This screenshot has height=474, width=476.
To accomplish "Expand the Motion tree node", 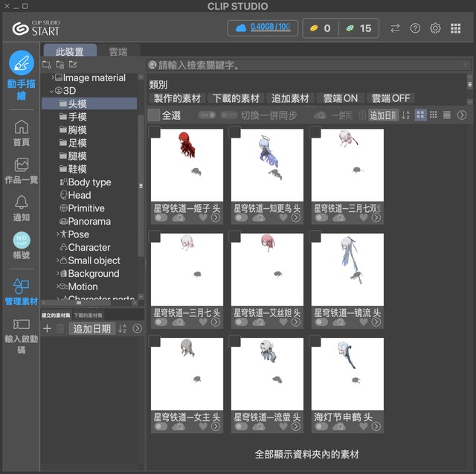I will pyautogui.click(x=57, y=286).
